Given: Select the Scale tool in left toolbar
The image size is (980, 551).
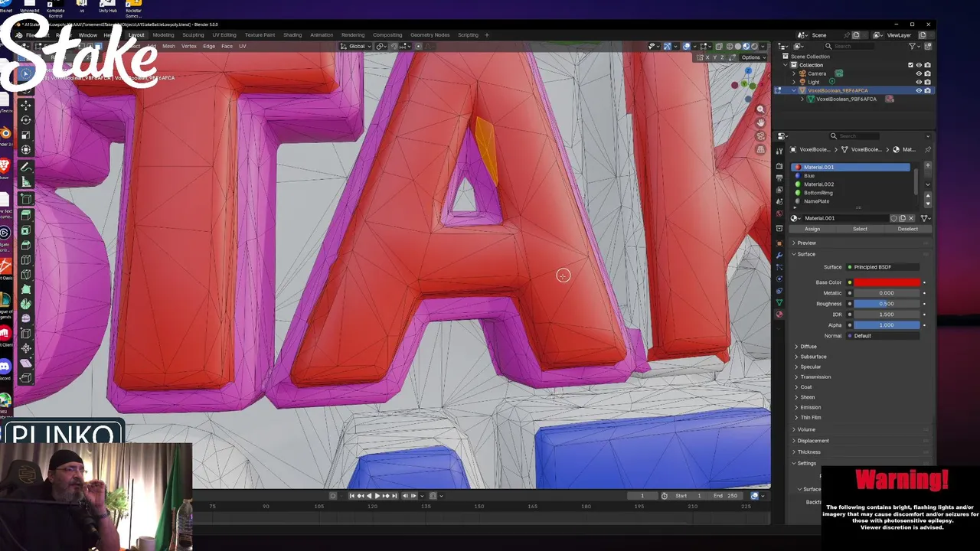Looking at the screenshot, I should point(26,135).
